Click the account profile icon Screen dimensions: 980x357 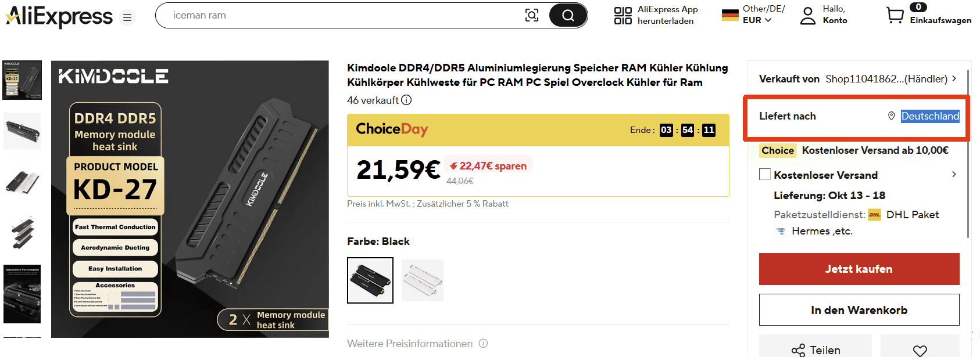[x=807, y=16]
